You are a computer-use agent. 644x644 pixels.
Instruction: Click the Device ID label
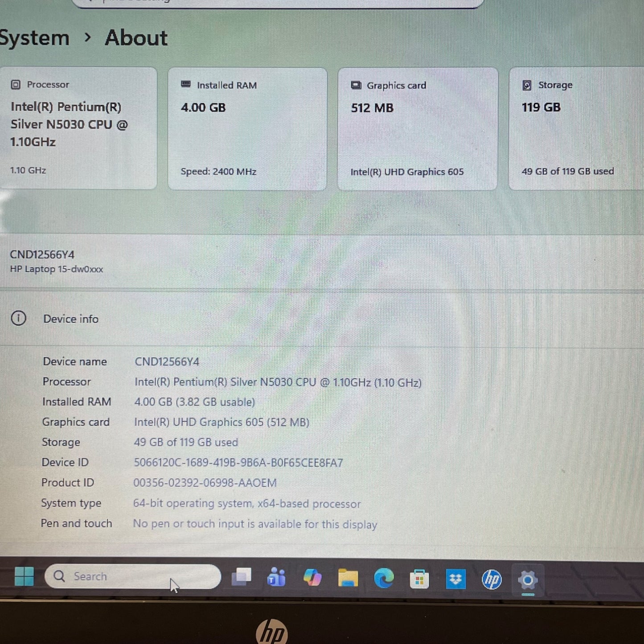tap(65, 462)
